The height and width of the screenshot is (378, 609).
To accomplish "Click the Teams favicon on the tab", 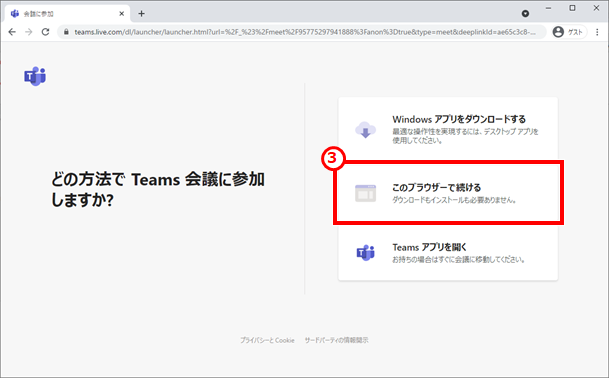I will pyautogui.click(x=15, y=14).
